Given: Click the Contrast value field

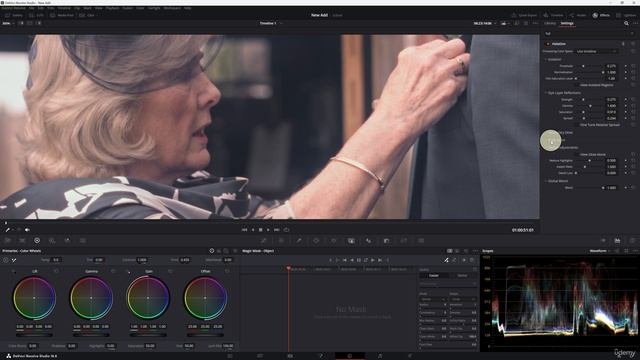Looking at the screenshot, I should [x=142, y=260].
